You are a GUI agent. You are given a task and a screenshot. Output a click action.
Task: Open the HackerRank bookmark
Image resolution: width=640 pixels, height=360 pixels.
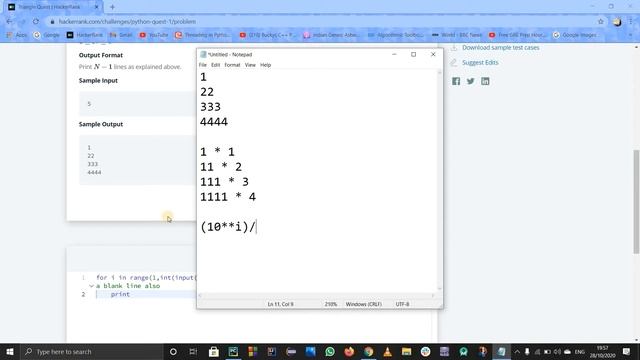85,35
